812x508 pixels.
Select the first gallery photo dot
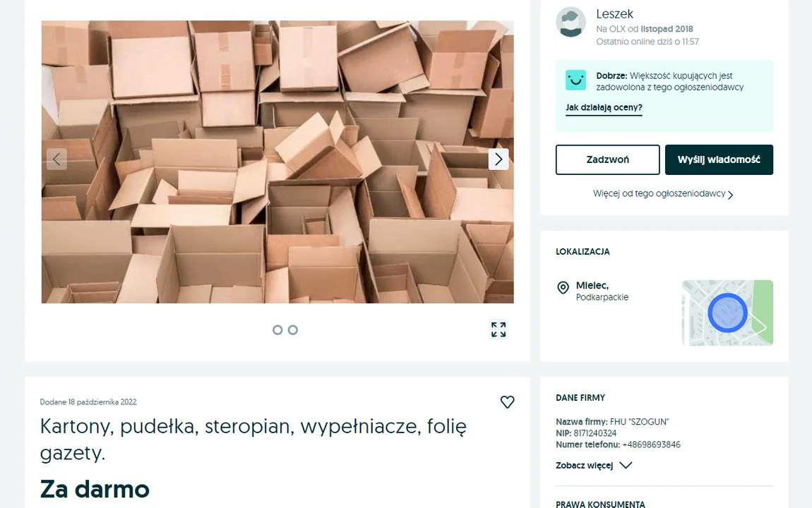(277, 330)
